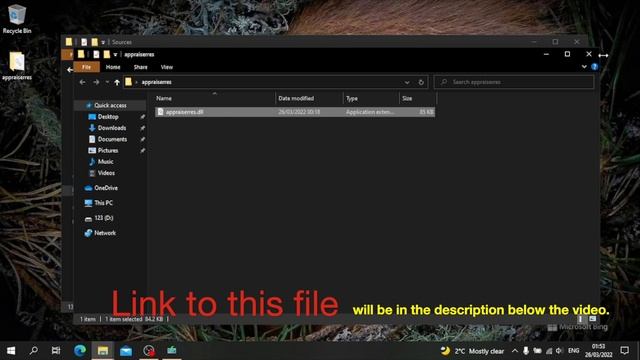The image size is (640, 360).
Task: Open Documents in navigation pane
Action: [112, 139]
